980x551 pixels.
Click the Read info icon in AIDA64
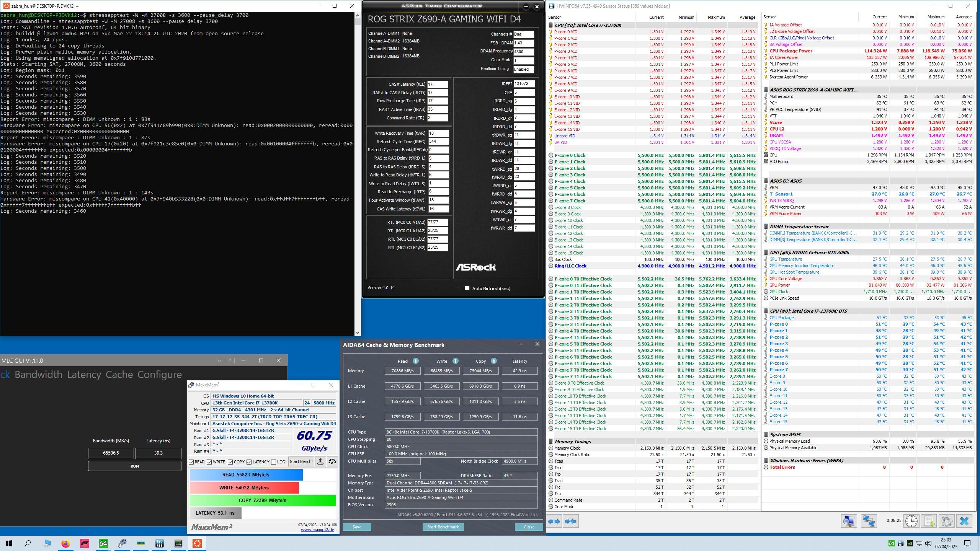[x=415, y=361]
